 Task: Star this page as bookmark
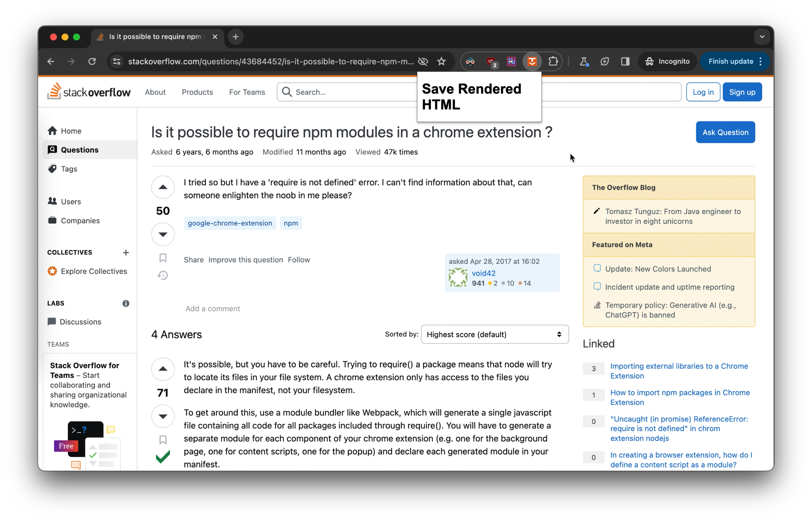click(x=441, y=61)
